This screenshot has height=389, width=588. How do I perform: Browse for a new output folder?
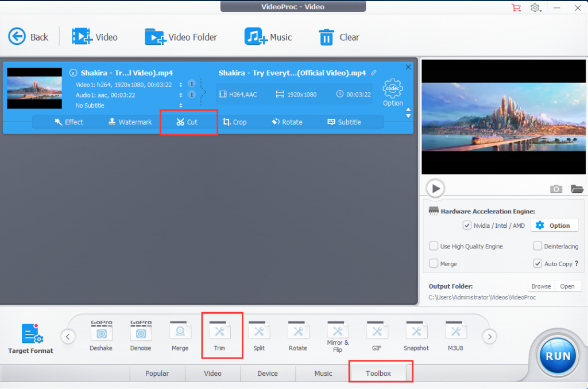click(x=541, y=286)
